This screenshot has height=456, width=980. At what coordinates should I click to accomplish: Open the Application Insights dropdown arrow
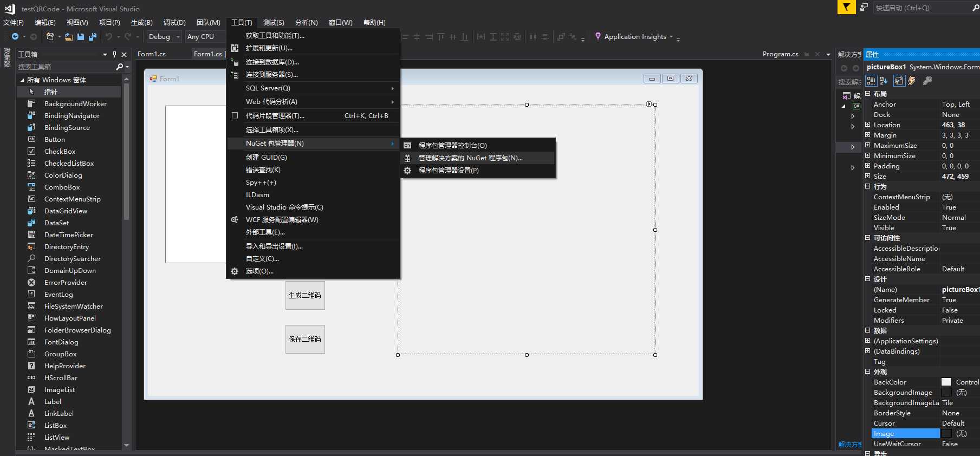coord(671,37)
